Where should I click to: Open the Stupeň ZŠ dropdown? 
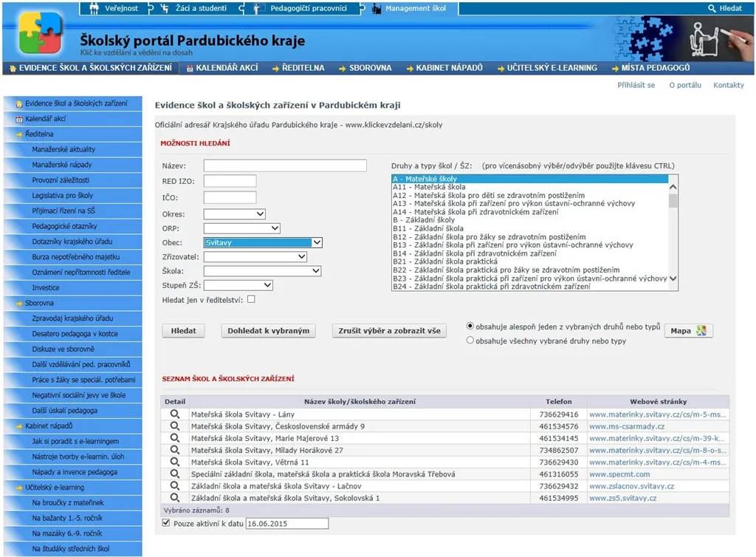pos(238,285)
